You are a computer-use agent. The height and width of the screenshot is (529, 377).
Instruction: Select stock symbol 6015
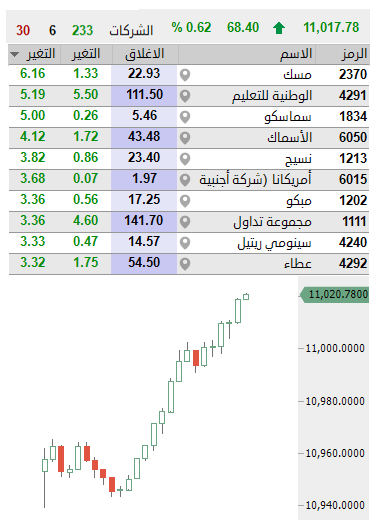(353, 179)
